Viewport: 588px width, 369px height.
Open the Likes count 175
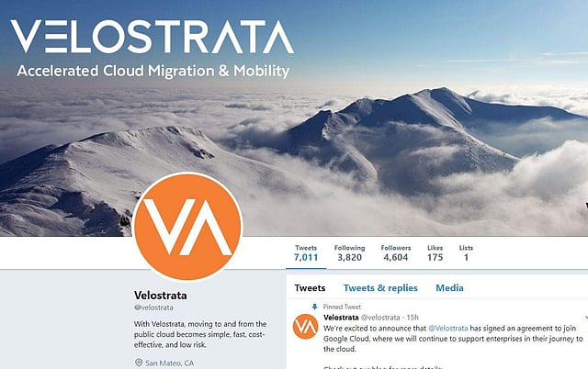coord(435,252)
